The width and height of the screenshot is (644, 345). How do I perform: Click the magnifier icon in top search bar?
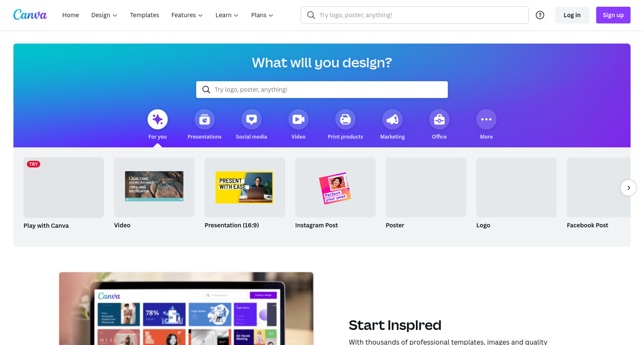pyautogui.click(x=311, y=15)
